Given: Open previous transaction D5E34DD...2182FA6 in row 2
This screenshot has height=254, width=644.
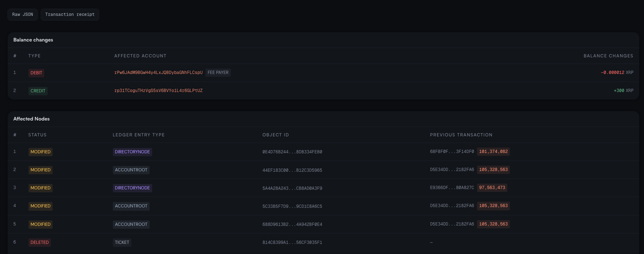Looking at the screenshot, I should click(452, 170).
